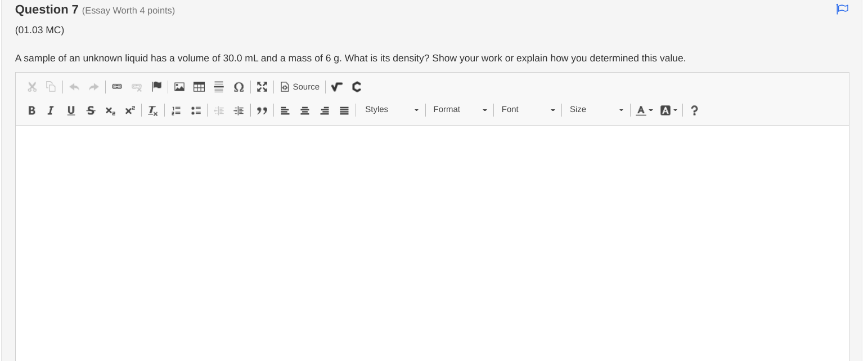868x361 pixels.
Task: Insert an image into the essay
Action: pos(179,87)
